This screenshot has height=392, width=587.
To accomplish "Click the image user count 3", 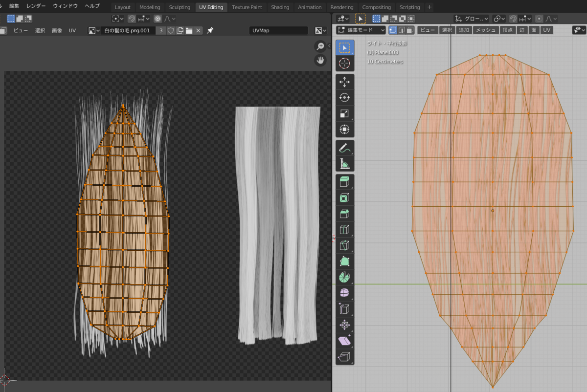I will [161, 30].
